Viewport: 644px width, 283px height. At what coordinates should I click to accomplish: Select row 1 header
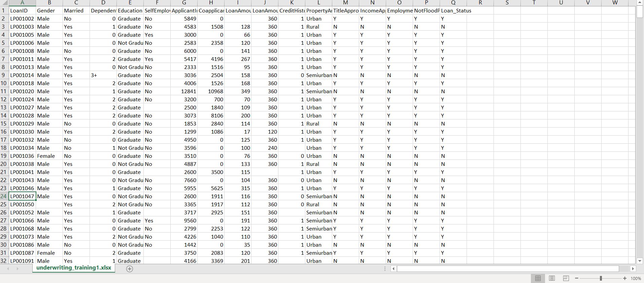pyautogui.click(x=4, y=10)
